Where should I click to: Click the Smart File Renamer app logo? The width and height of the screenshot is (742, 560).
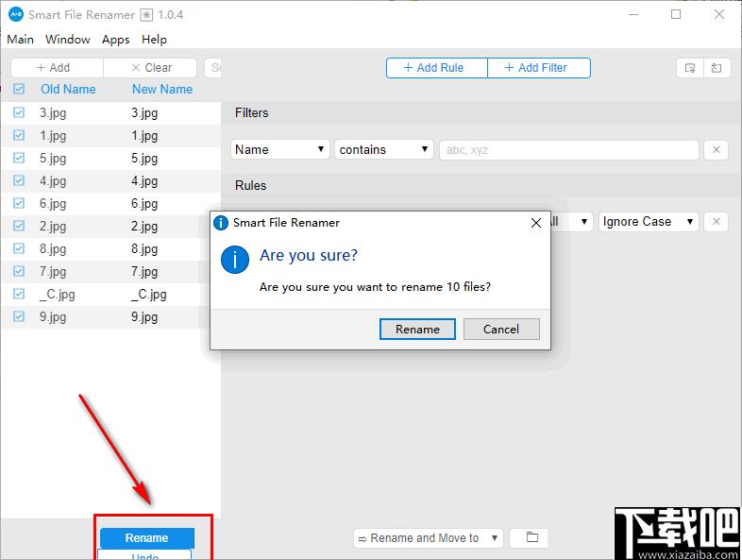(x=15, y=14)
